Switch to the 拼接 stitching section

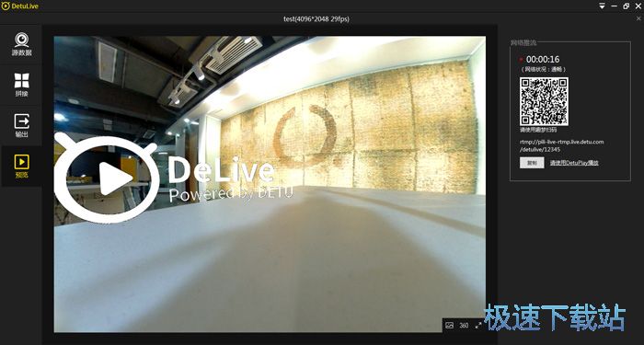(x=21, y=85)
